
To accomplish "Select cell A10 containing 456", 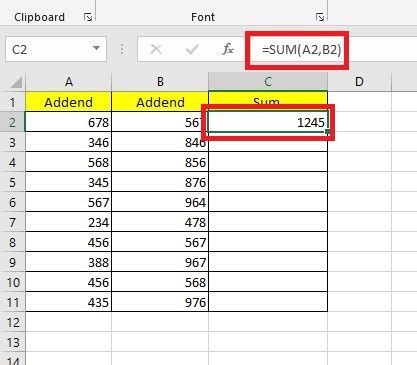I will point(68,282).
